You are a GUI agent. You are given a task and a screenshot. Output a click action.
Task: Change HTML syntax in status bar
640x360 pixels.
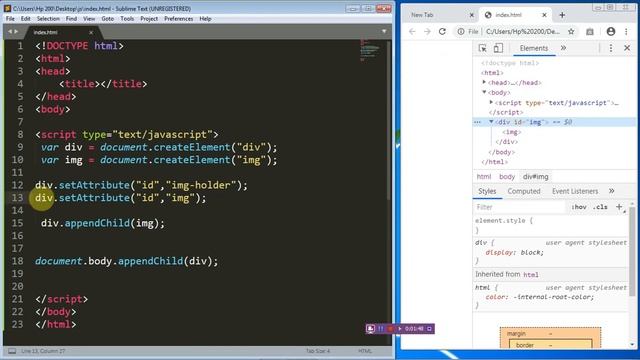click(365, 351)
